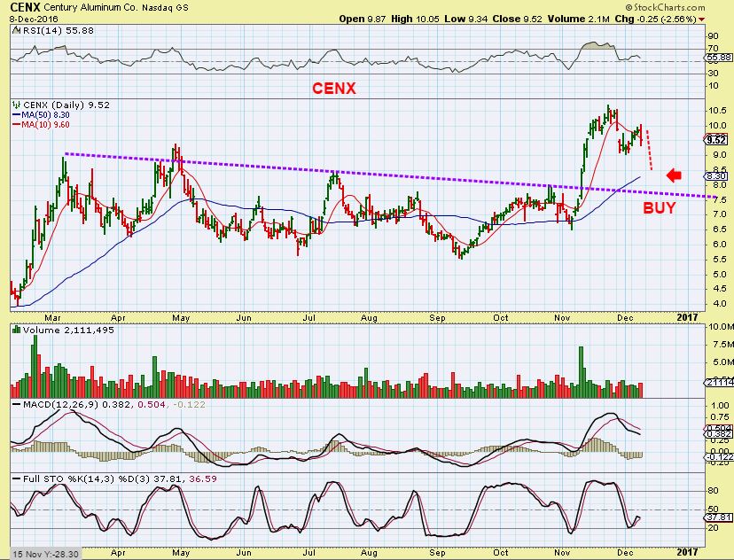
Task: Click the Nasdaq GS exchange label
Action: [167, 7]
